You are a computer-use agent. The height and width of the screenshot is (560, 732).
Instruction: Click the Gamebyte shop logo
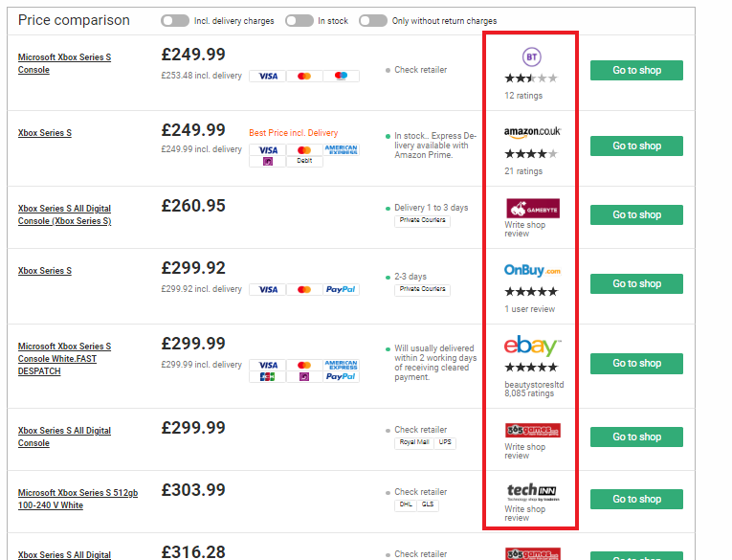(x=532, y=208)
